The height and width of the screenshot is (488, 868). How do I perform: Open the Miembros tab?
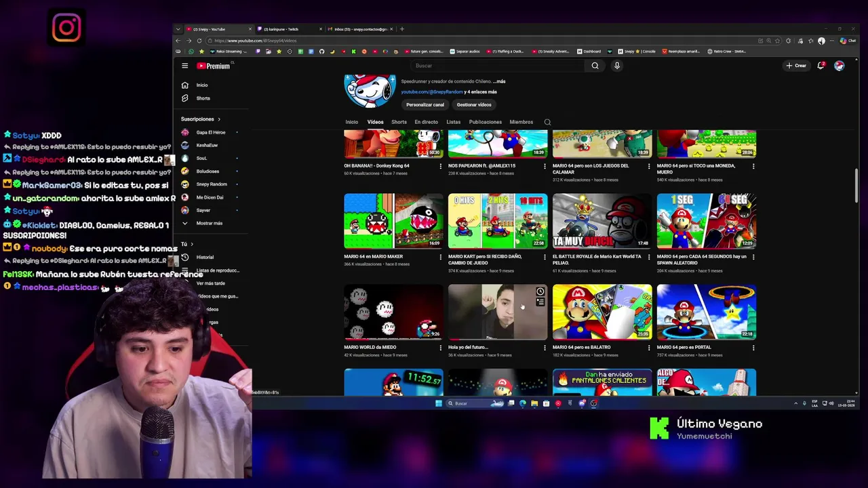coord(521,122)
